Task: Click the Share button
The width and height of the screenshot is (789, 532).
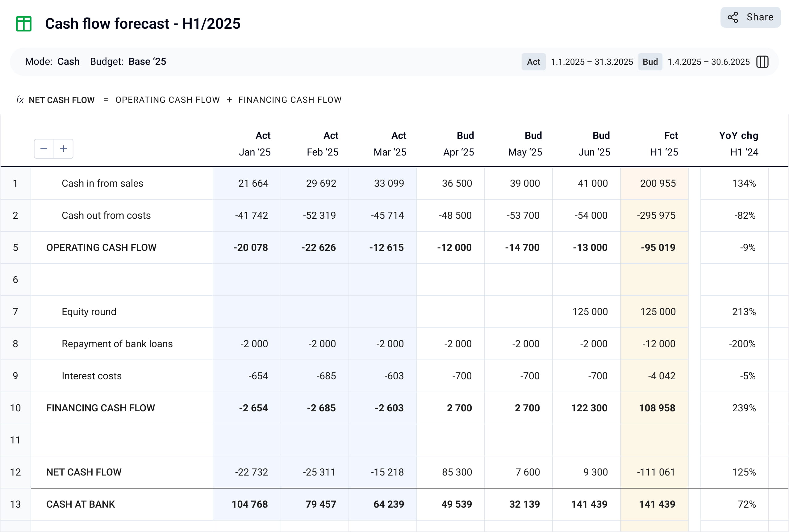Action: 750,17
